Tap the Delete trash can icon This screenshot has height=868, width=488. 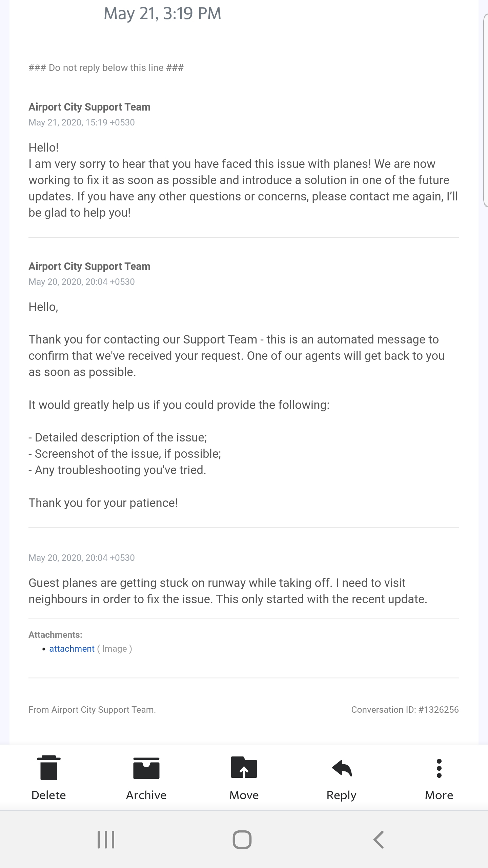pos(48,768)
